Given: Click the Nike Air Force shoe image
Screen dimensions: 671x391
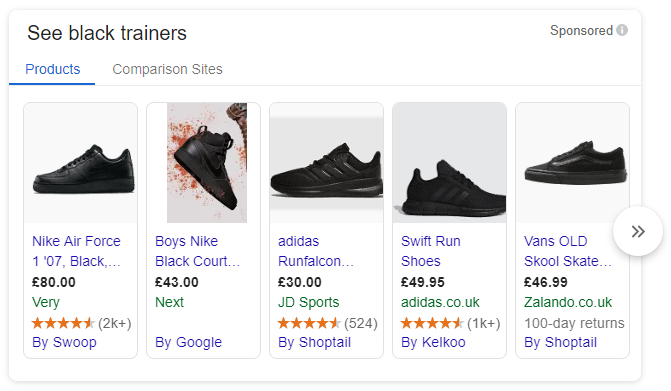Looking at the screenshot, I should 81,163.
